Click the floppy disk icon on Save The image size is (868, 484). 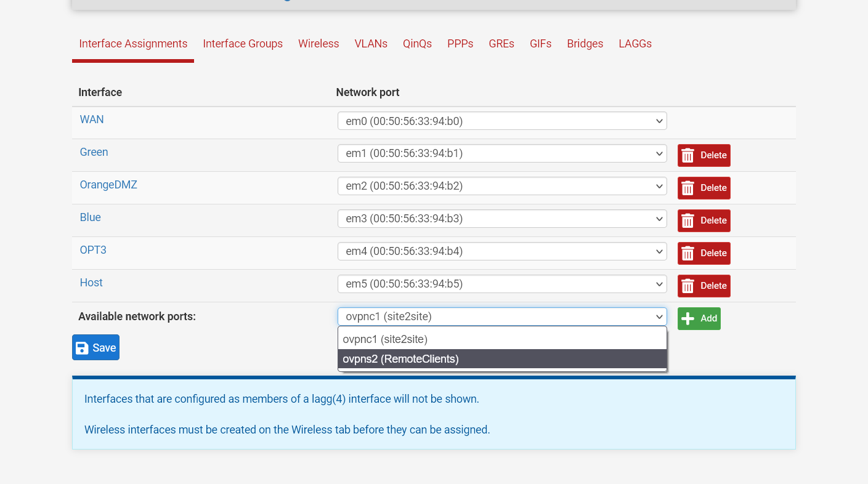pos(82,348)
